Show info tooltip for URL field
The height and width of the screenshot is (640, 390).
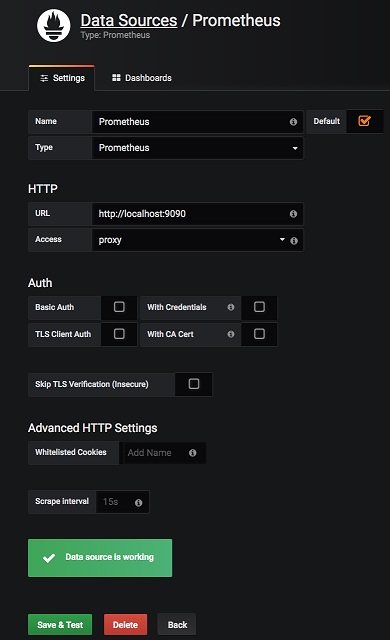[293, 214]
